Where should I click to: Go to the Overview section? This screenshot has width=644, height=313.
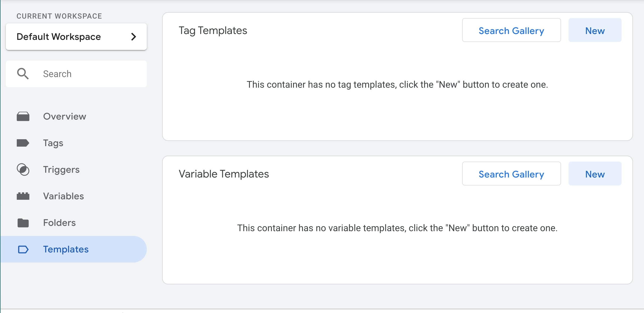pyautogui.click(x=65, y=116)
